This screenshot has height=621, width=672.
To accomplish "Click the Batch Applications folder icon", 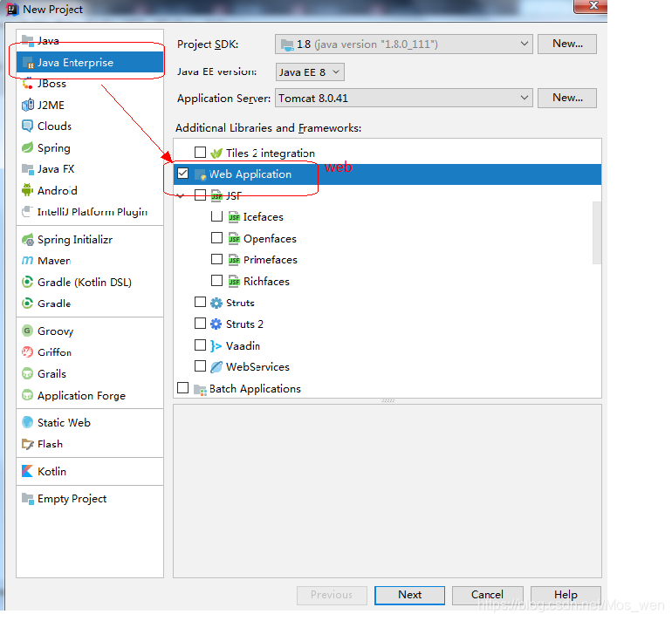I will click(x=200, y=389).
